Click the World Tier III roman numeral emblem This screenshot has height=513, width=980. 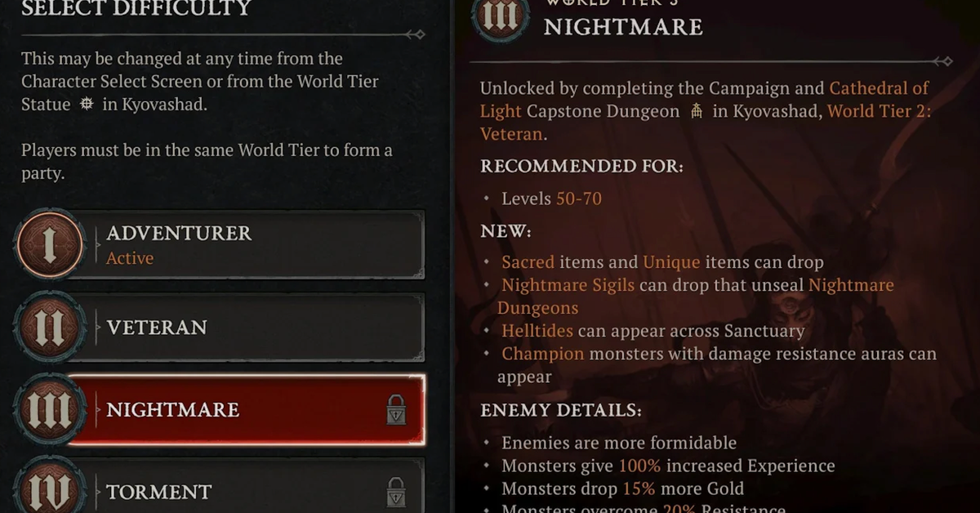point(50,410)
